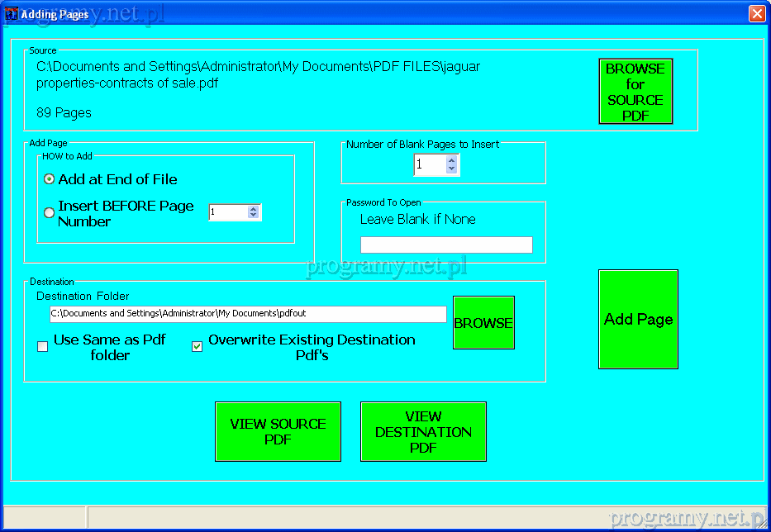
Task: Click the BROWSE for SOURCE PDF button
Action: point(635,92)
